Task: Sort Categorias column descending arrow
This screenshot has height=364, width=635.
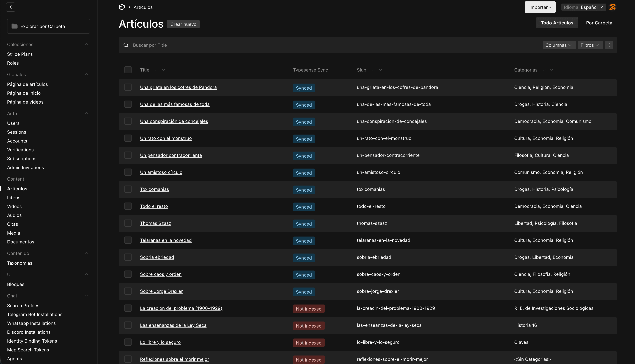Action: point(552,70)
